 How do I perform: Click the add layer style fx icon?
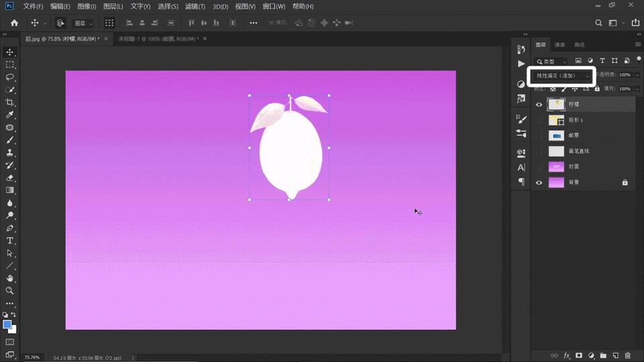pyautogui.click(x=567, y=355)
